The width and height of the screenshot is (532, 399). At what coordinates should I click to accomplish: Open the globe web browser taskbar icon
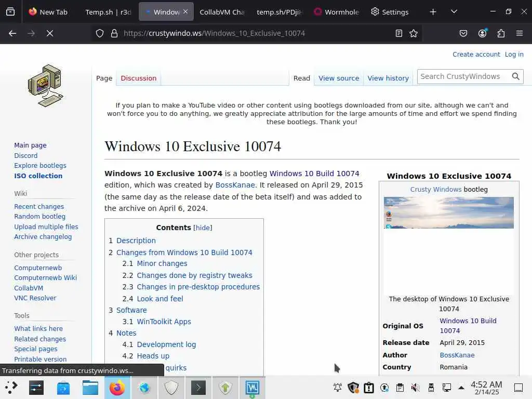coord(144,388)
